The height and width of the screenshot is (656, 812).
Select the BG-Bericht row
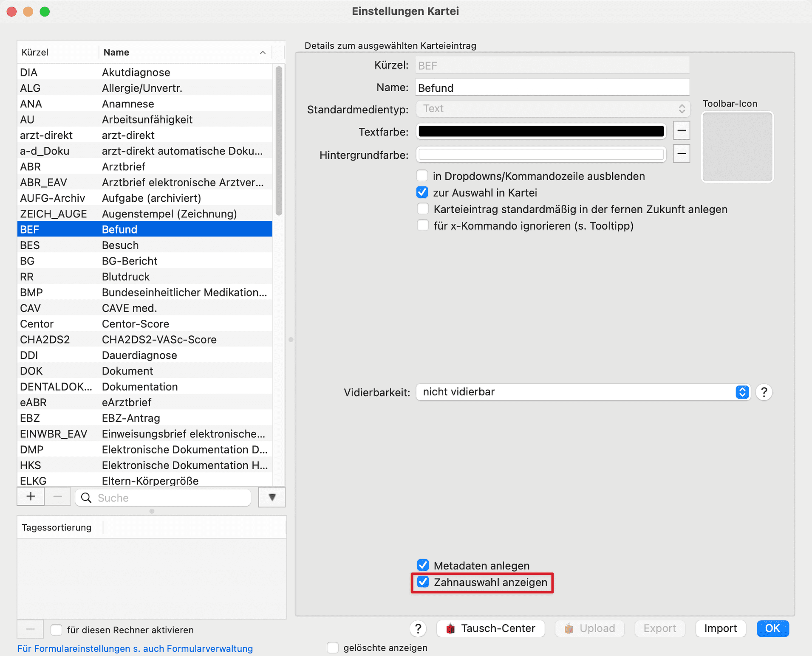pos(144,261)
